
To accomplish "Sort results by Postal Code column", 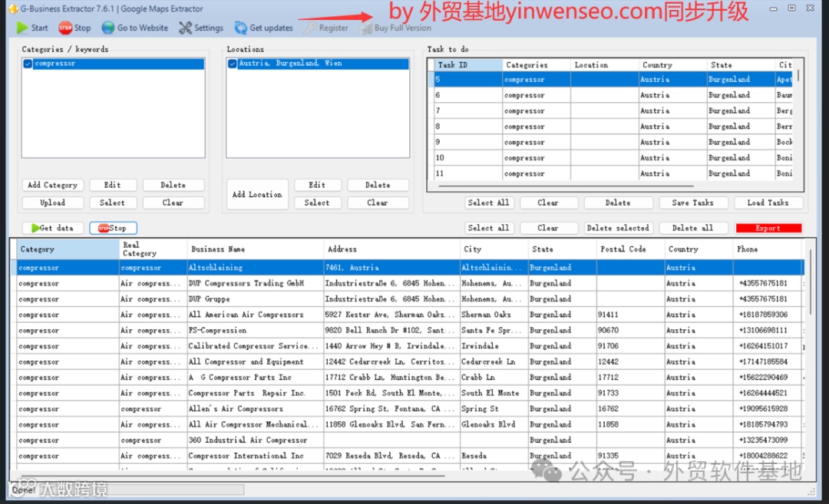I will [x=630, y=249].
